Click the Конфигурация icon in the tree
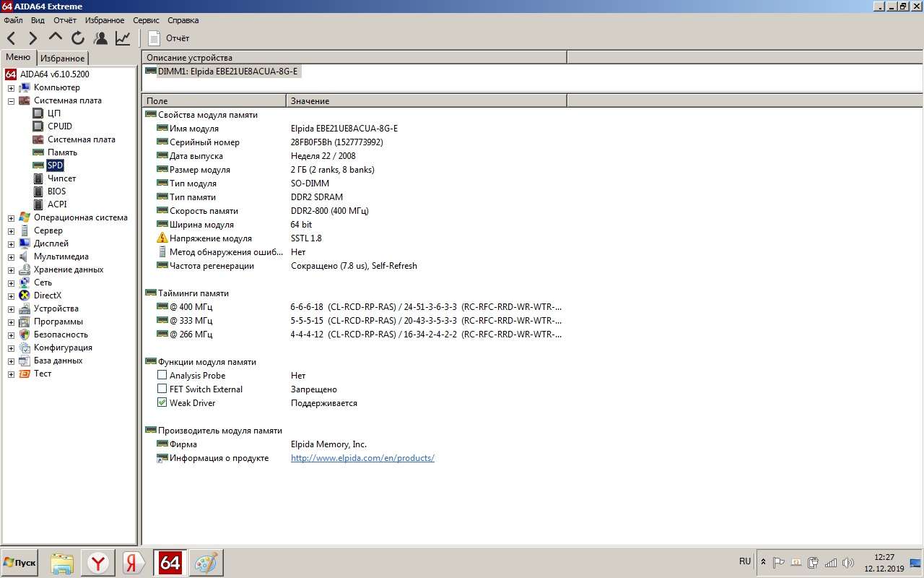Viewport: 924px width, 578px height. (25, 348)
